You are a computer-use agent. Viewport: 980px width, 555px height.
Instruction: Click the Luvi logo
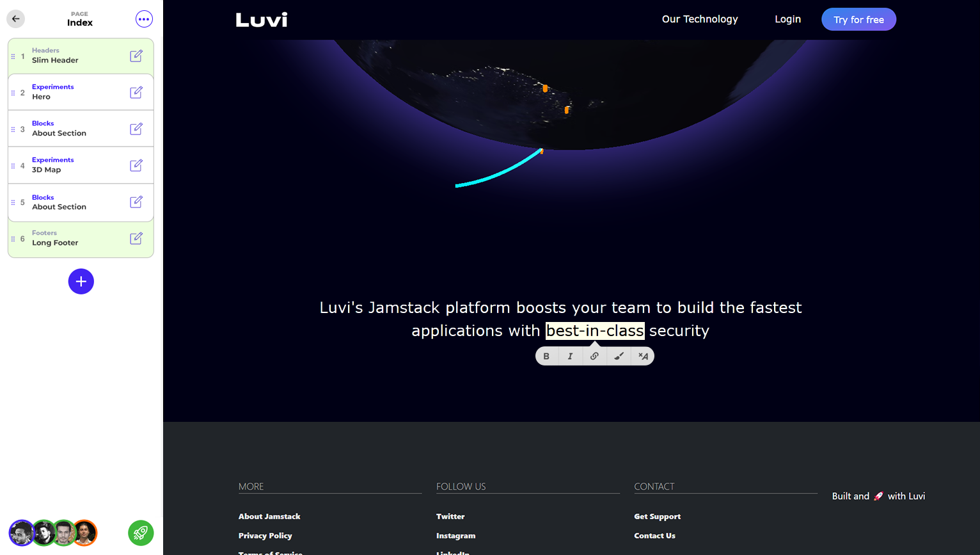click(262, 20)
